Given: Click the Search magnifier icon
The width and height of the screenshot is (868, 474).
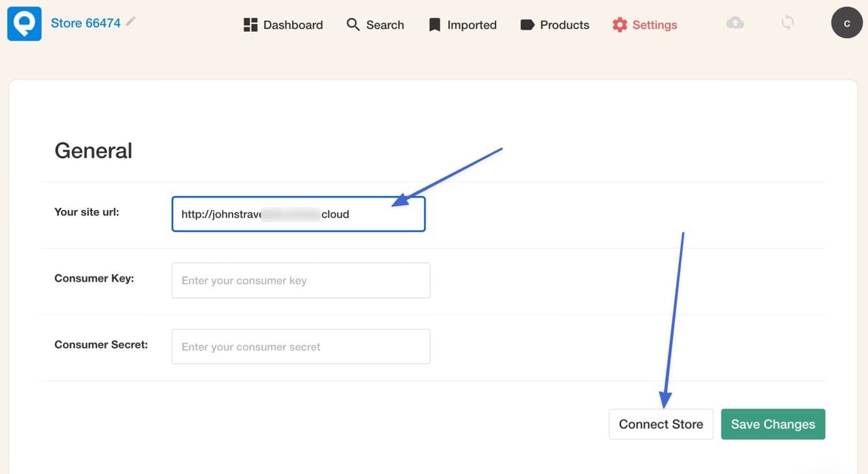Looking at the screenshot, I should tap(353, 25).
